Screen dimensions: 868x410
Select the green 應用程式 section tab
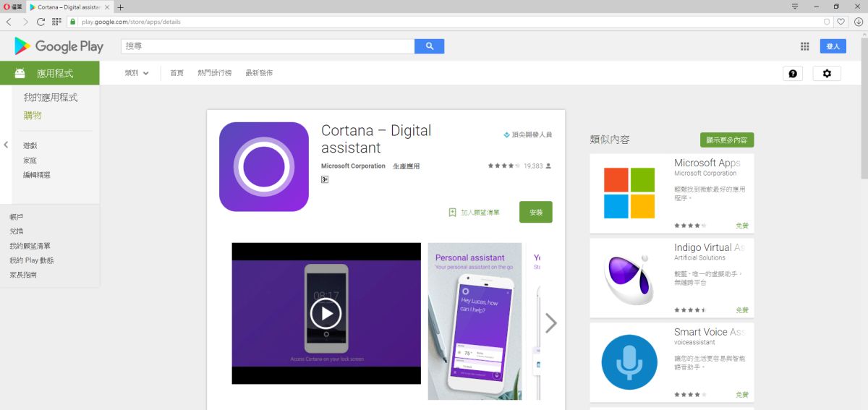tap(50, 73)
